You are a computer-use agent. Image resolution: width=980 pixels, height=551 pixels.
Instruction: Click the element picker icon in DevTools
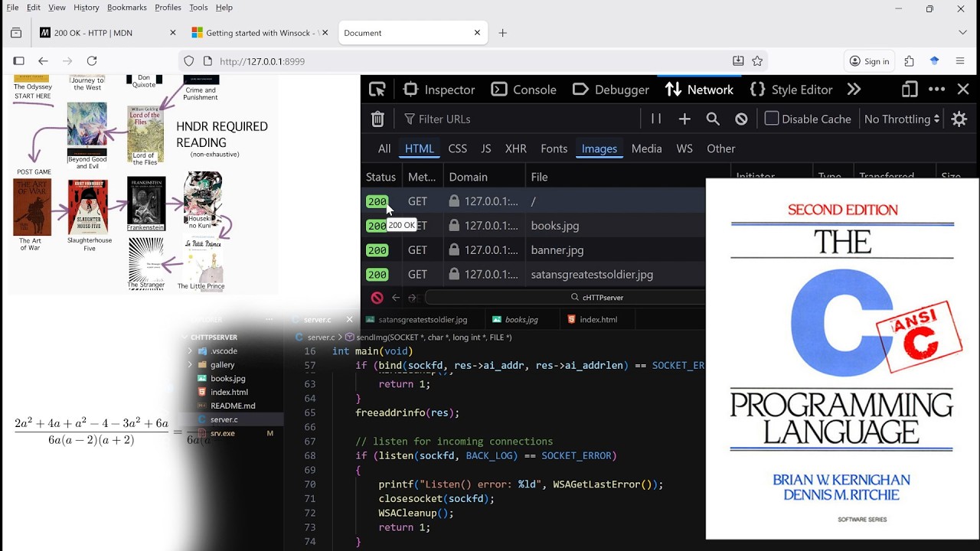coord(377,90)
